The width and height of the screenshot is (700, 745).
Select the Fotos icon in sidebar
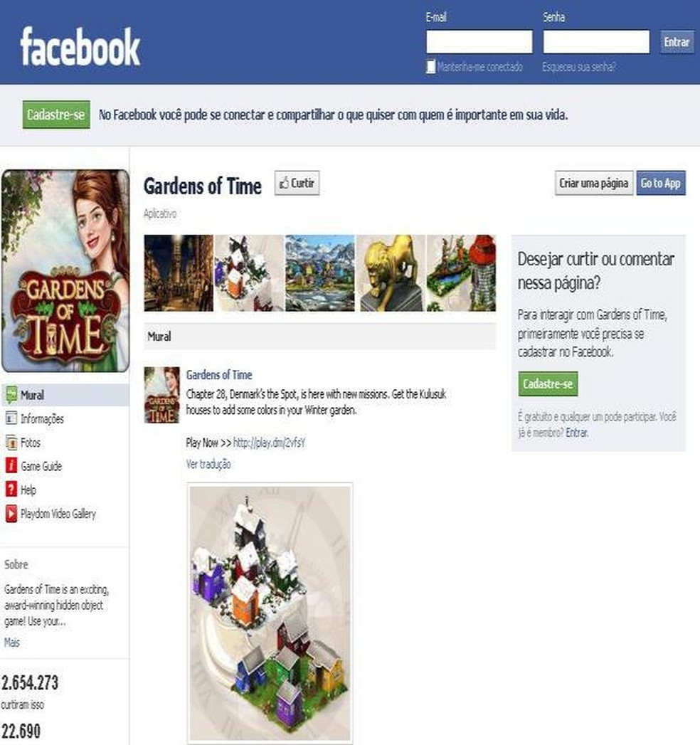click(11, 443)
